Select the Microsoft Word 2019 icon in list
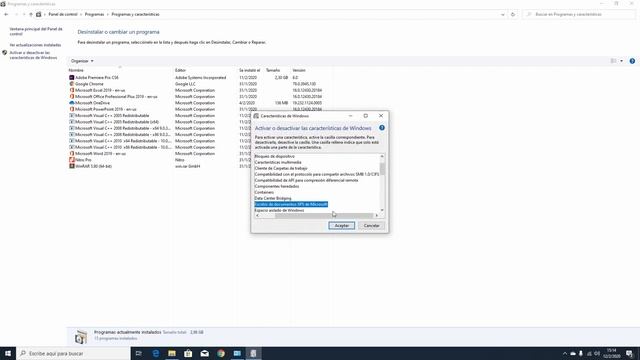The width and height of the screenshot is (640, 360). pyautogui.click(x=72, y=153)
